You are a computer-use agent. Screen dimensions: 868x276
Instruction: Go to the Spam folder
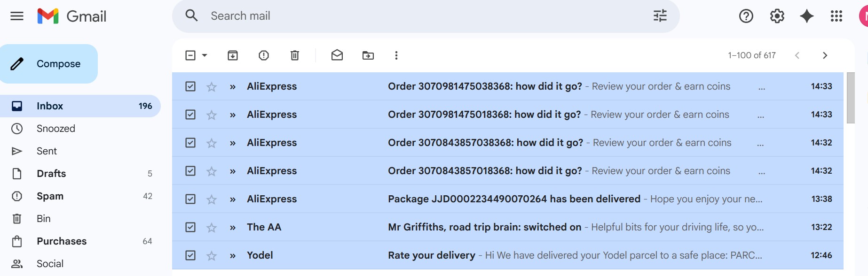click(x=50, y=196)
